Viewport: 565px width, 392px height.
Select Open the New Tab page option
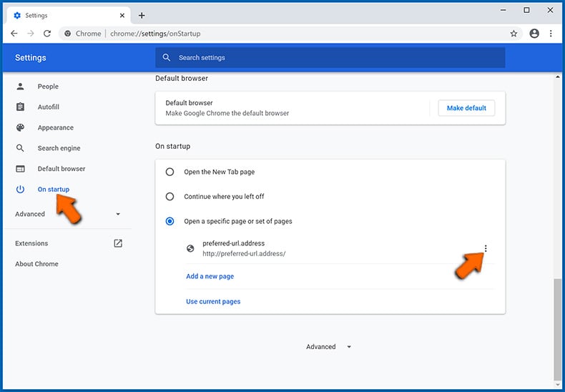(169, 172)
